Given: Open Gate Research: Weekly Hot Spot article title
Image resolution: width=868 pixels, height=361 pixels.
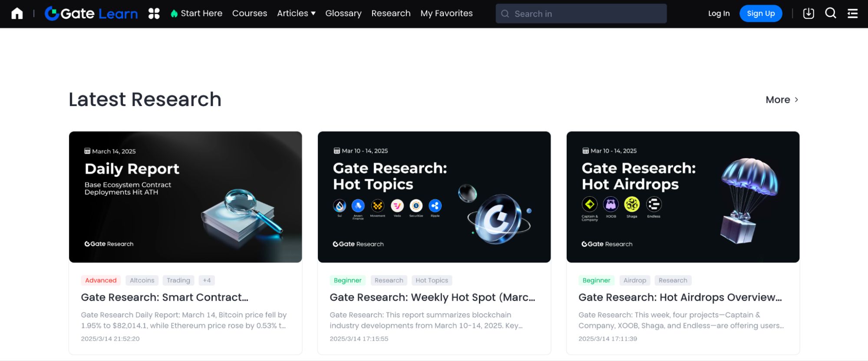Looking at the screenshot, I should coord(432,297).
